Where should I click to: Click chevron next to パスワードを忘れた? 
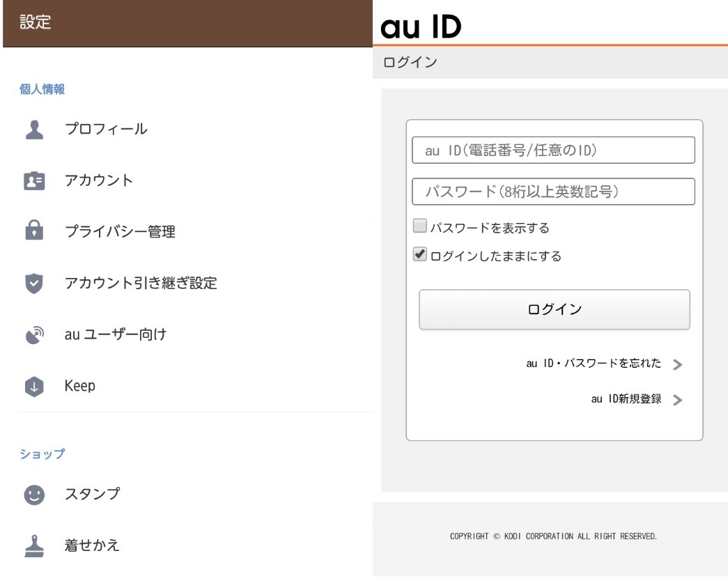(x=677, y=364)
